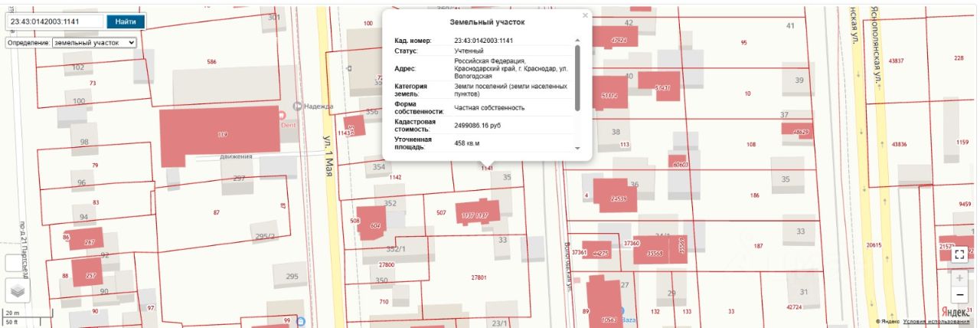Click parcel number 20615 on the map

[x=874, y=244]
